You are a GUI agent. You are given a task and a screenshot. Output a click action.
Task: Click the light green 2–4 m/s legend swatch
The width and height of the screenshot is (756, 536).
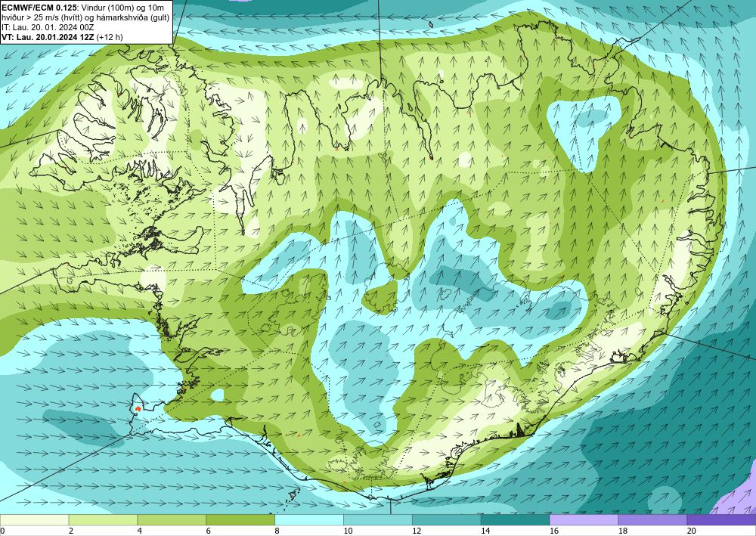pos(103,520)
